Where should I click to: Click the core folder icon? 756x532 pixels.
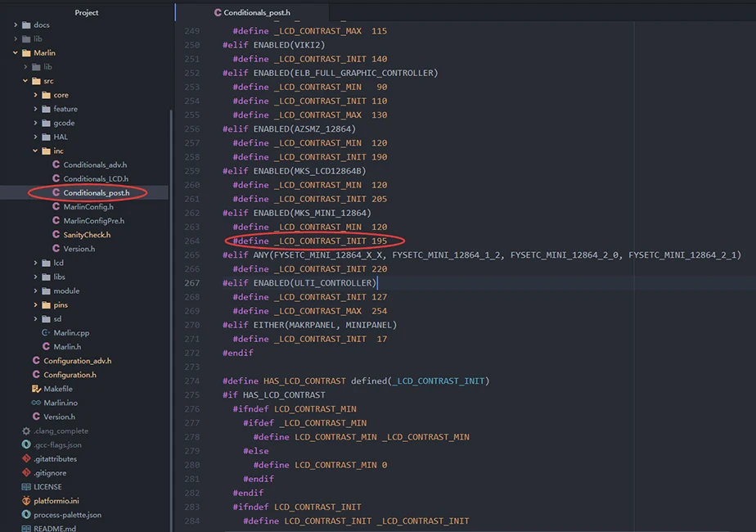point(47,95)
